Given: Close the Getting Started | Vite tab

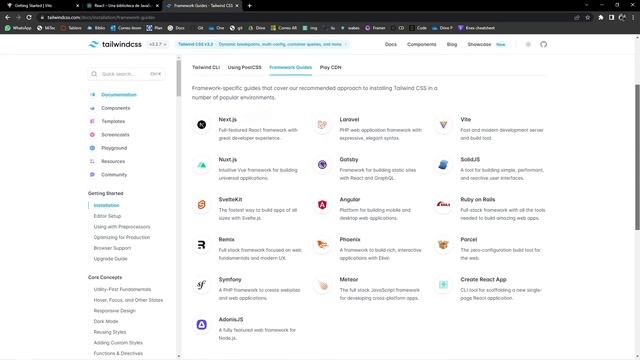Looking at the screenshot, I should point(77,6).
